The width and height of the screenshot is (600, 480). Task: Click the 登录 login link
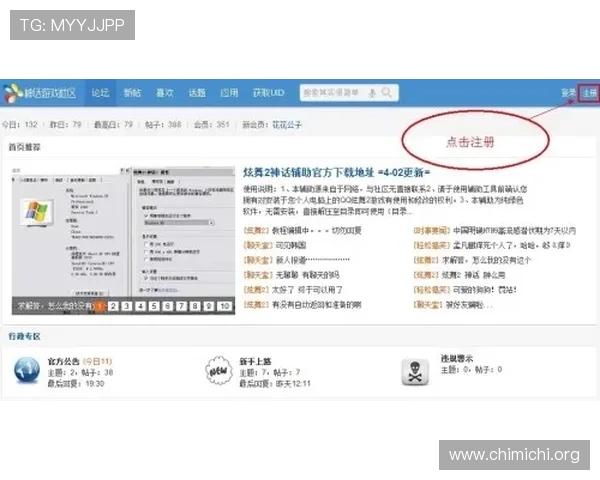pyautogui.click(x=568, y=93)
